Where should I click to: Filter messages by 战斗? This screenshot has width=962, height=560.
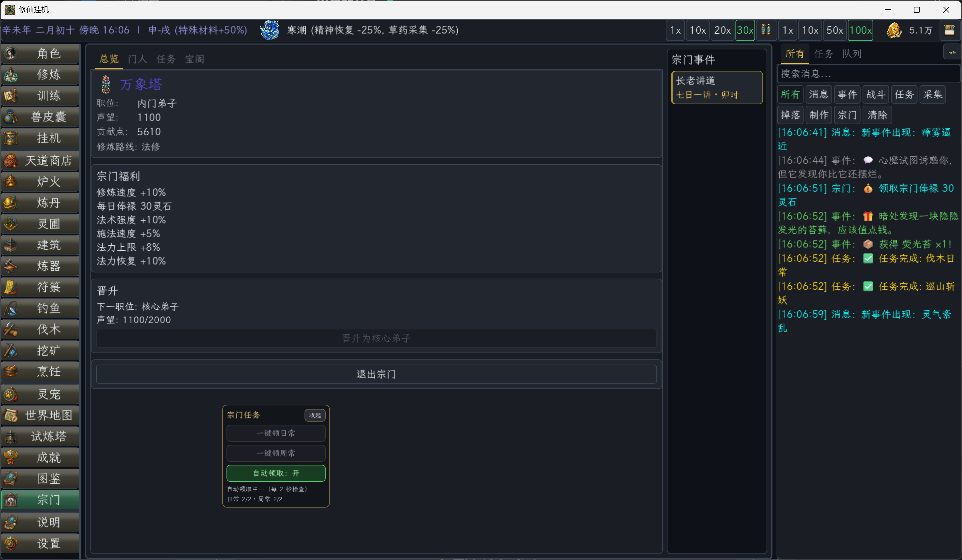876,94
